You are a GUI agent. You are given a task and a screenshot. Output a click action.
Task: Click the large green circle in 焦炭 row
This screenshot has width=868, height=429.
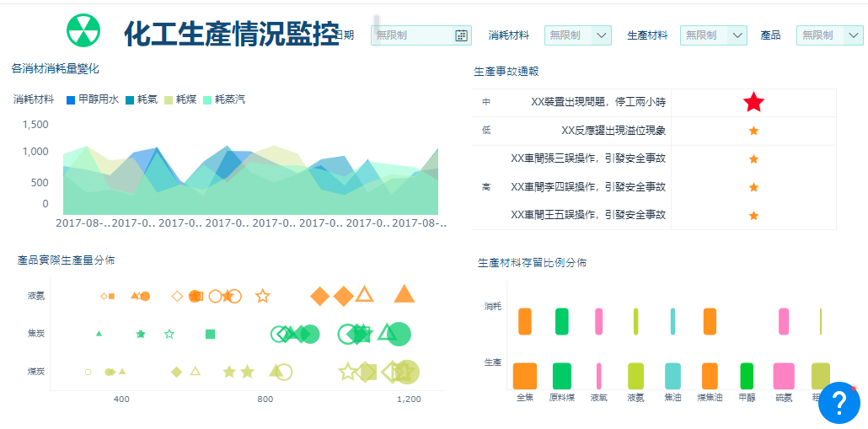(399, 335)
